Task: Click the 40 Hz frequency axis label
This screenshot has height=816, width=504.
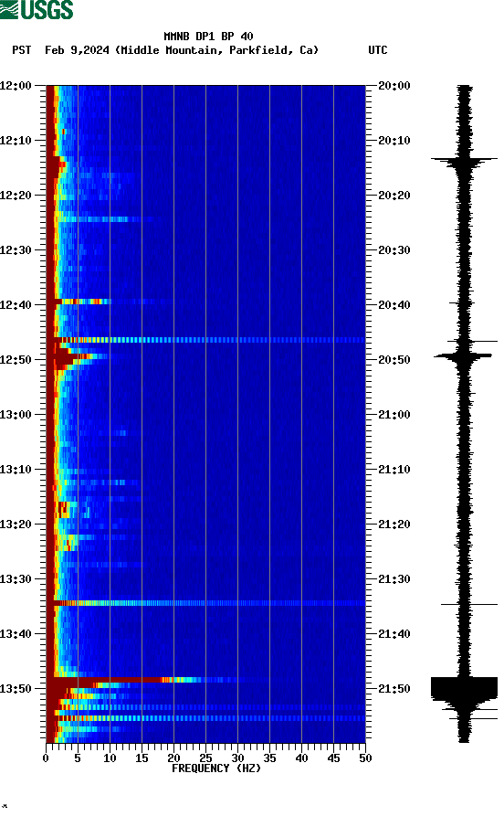Action: click(x=301, y=758)
